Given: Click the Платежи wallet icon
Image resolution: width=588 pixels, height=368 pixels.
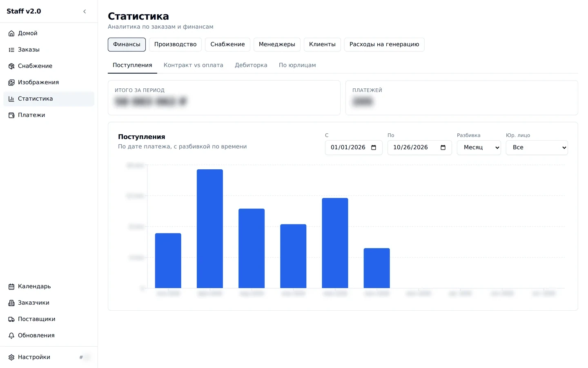Looking at the screenshot, I should click(x=11, y=115).
